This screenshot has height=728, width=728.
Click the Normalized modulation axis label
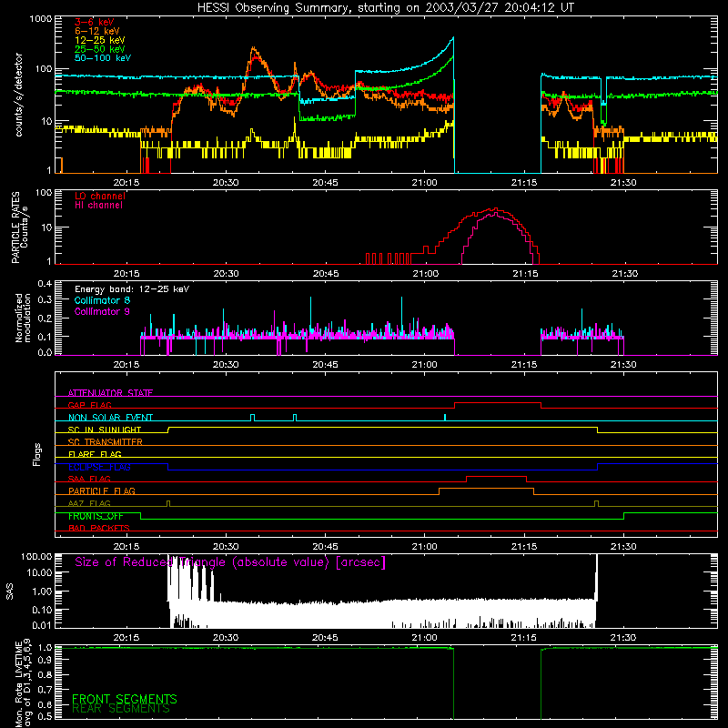[23, 318]
